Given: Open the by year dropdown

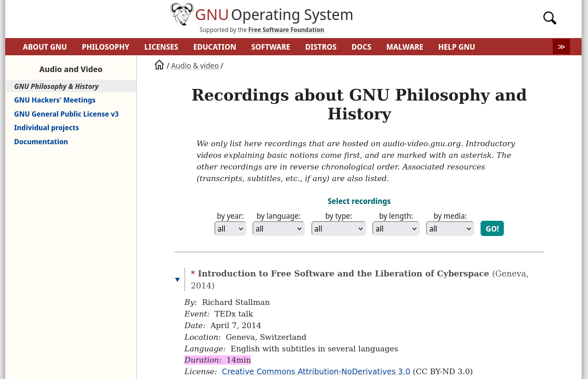Looking at the screenshot, I should tap(230, 229).
